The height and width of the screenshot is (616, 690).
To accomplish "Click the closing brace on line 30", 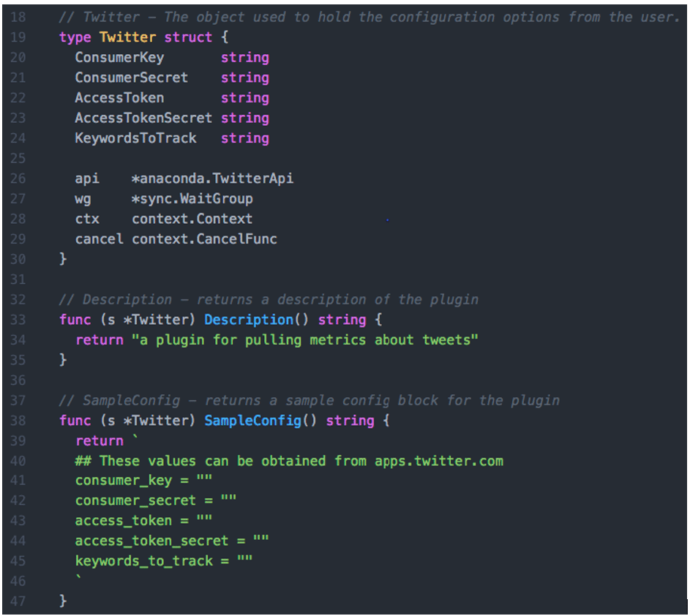I will pos(63,259).
